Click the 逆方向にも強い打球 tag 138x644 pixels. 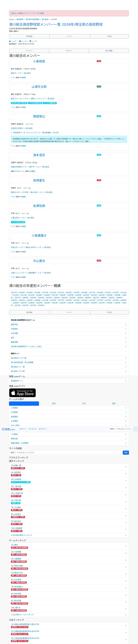pyautogui.click(x=19, y=103)
